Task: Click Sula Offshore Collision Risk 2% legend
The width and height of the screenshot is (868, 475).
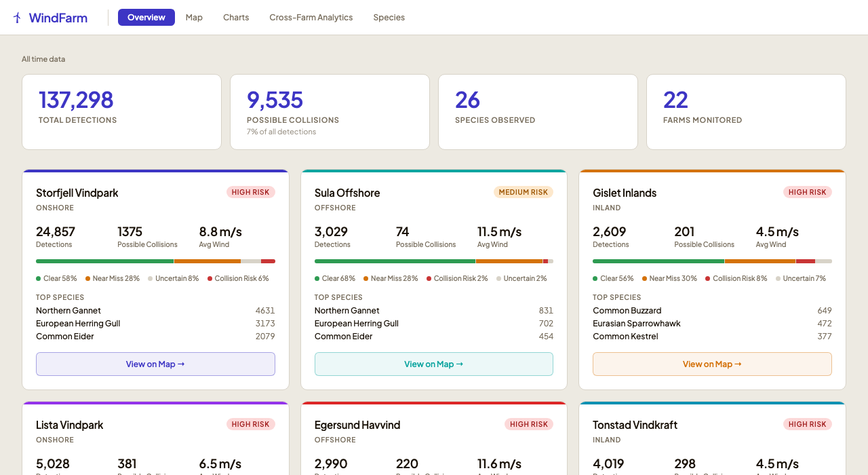Action: 457,278
